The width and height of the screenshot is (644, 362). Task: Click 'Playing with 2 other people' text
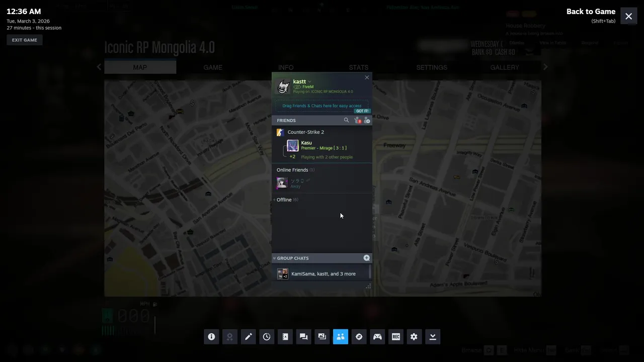tap(327, 157)
